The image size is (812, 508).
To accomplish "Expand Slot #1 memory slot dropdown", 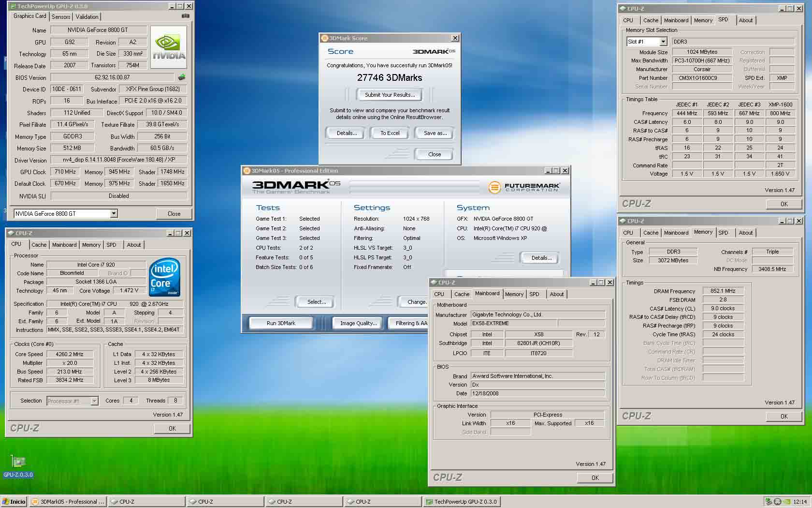I will (663, 42).
